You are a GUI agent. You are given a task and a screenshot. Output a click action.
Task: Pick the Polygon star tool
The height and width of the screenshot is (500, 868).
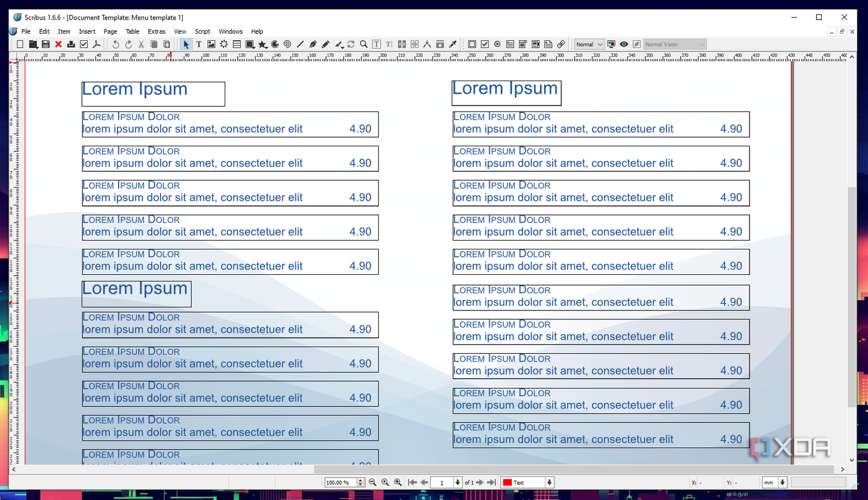[262, 44]
